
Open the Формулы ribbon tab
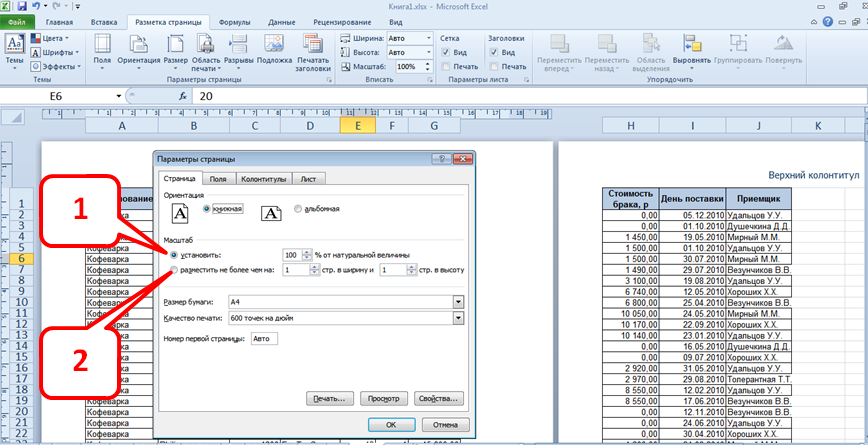(x=234, y=20)
